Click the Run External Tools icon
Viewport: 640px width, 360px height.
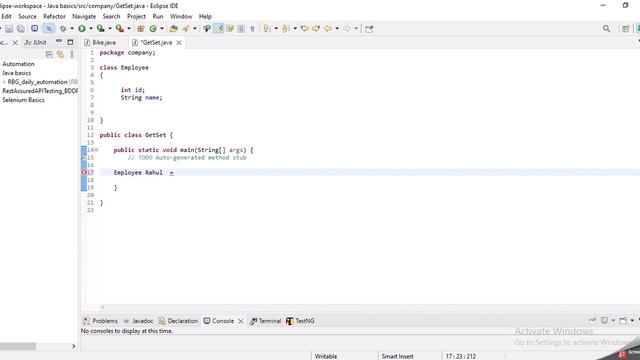tap(119, 29)
